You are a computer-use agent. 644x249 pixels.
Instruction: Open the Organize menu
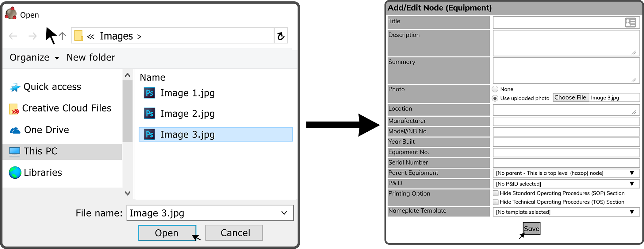click(34, 57)
